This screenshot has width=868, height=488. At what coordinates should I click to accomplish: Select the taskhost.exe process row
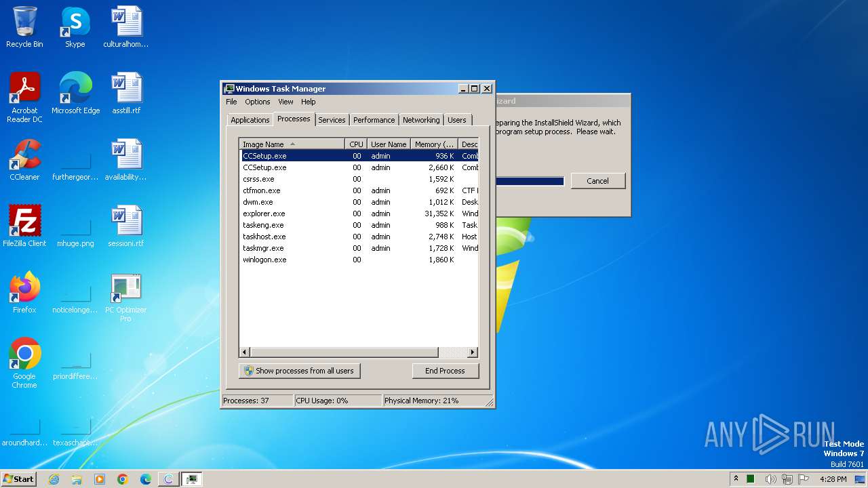359,237
